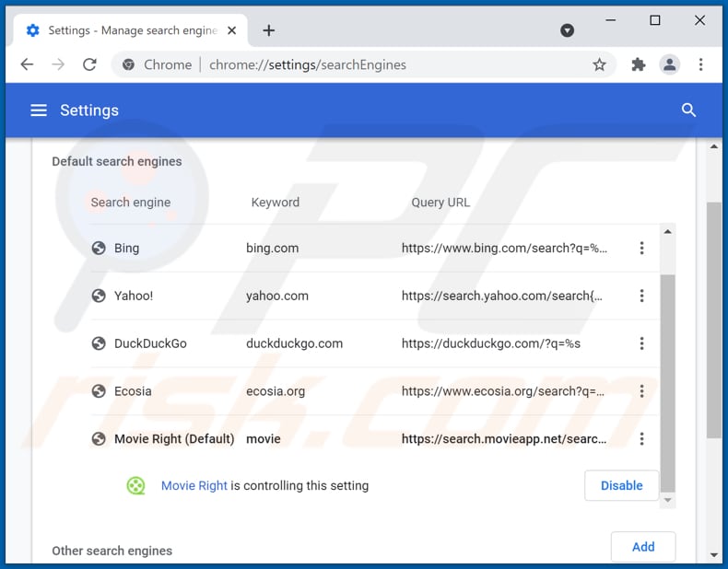Click the Keyword column header

click(x=276, y=203)
